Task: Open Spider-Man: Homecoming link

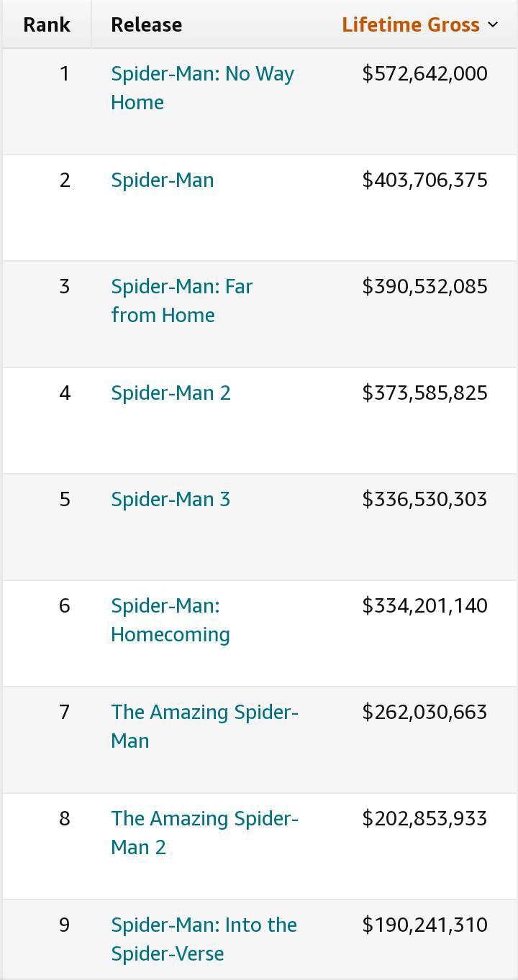Action: click(x=171, y=620)
